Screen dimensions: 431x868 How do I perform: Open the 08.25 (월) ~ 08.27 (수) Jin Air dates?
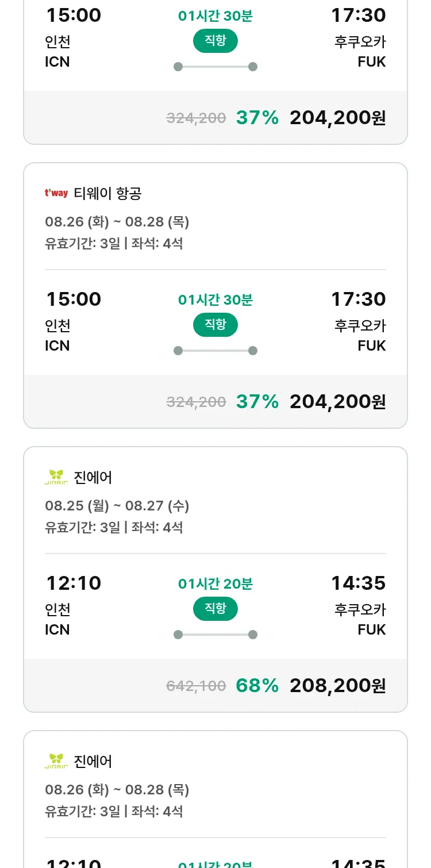[117, 506]
